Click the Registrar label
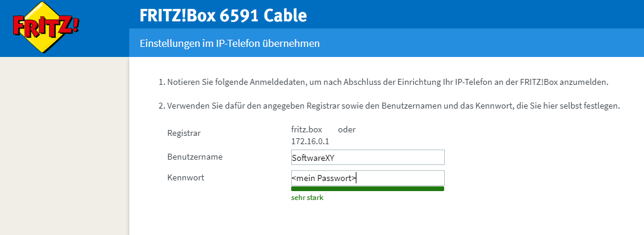Image resolution: width=644 pixels, height=235 pixels. tap(184, 133)
